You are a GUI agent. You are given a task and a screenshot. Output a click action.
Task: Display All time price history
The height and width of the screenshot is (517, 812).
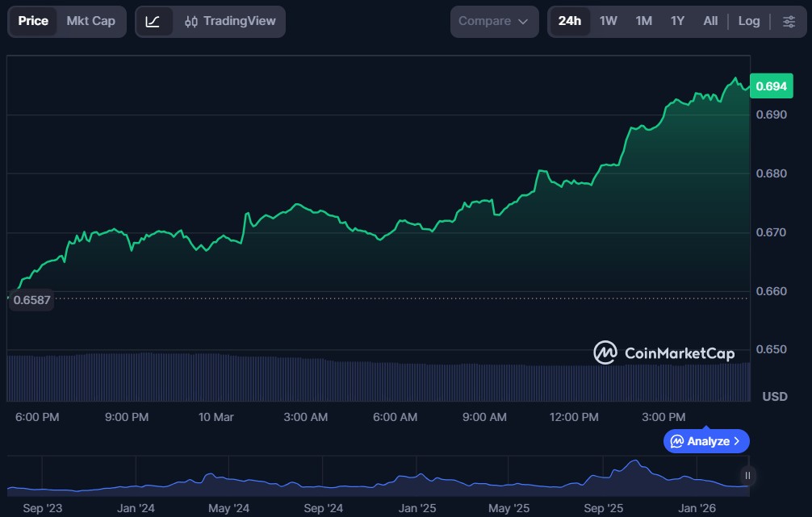tap(710, 22)
